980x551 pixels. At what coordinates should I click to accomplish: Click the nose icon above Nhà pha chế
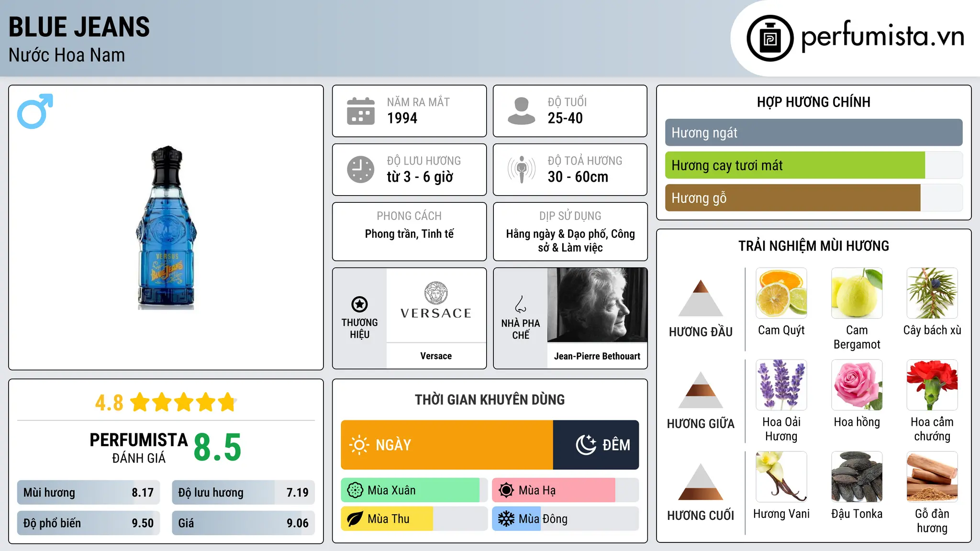[x=521, y=304]
